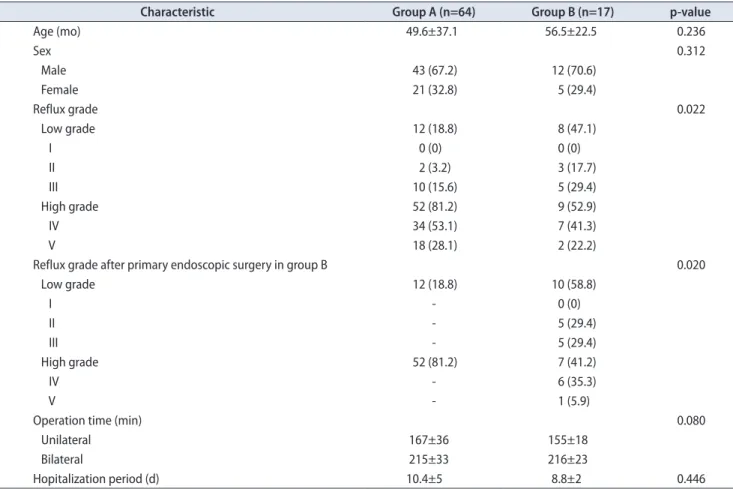Select the value '167±36'
Viewport: 733px width, 489px height.
[x=429, y=440]
